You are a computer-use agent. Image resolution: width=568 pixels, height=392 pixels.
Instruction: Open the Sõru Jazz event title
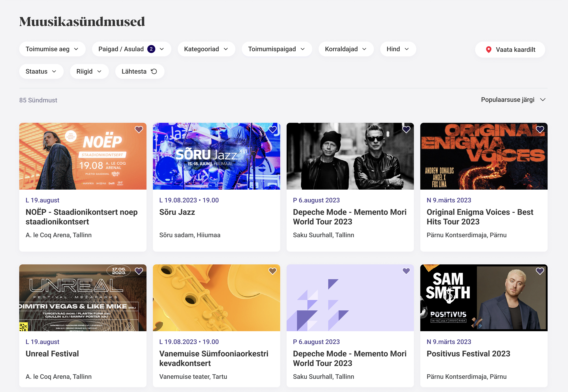point(177,212)
